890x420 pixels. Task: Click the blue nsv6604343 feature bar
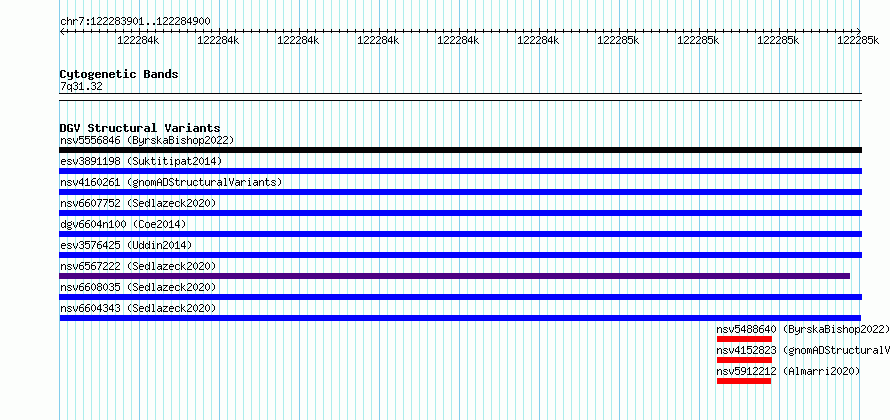tap(460, 318)
